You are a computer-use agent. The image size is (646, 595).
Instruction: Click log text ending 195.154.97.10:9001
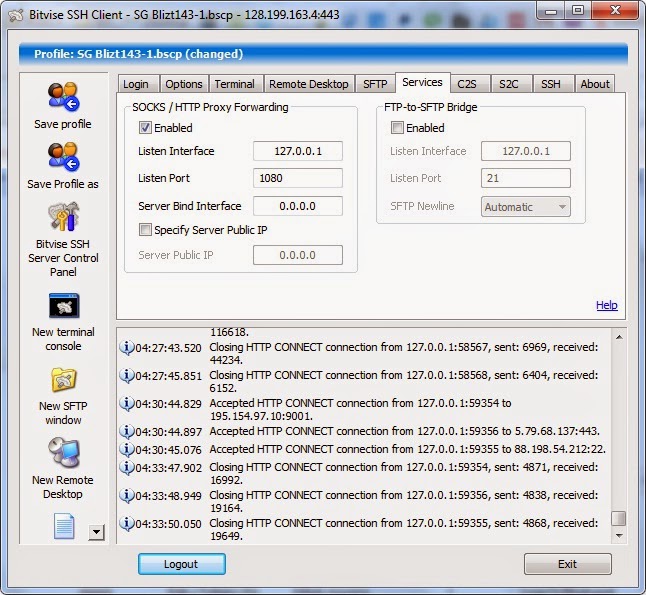(x=360, y=410)
